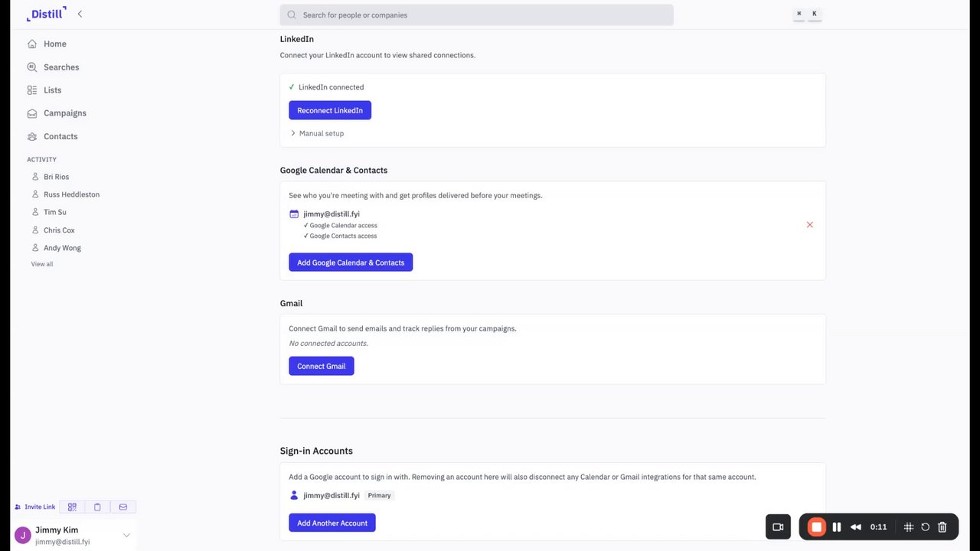Image resolution: width=980 pixels, height=551 pixels.
Task: Pause the recording
Action: pyautogui.click(x=837, y=527)
